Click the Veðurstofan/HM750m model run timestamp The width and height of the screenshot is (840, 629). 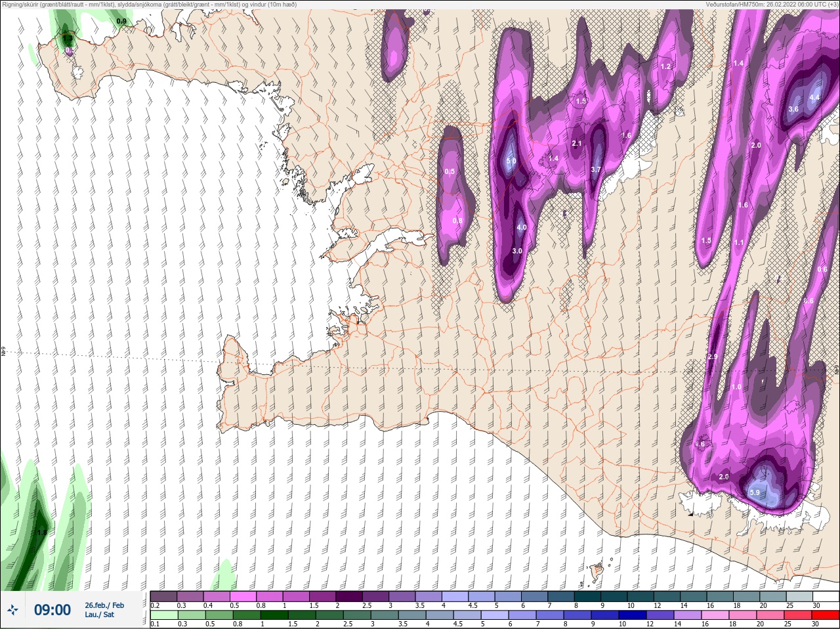pos(772,5)
